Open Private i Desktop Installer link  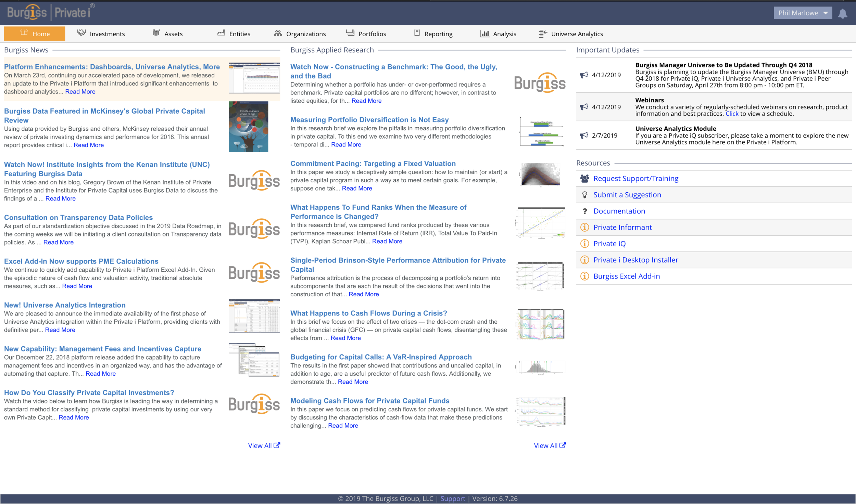pyautogui.click(x=635, y=260)
